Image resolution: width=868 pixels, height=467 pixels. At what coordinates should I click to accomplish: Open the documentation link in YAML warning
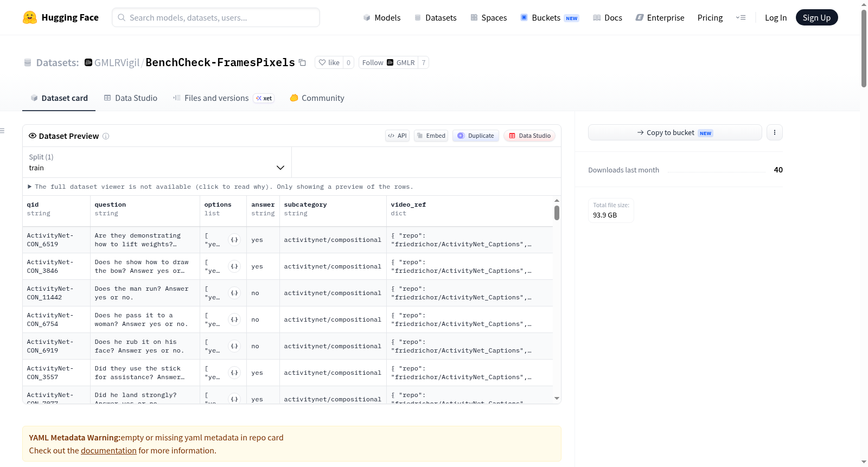(x=108, y=451)
